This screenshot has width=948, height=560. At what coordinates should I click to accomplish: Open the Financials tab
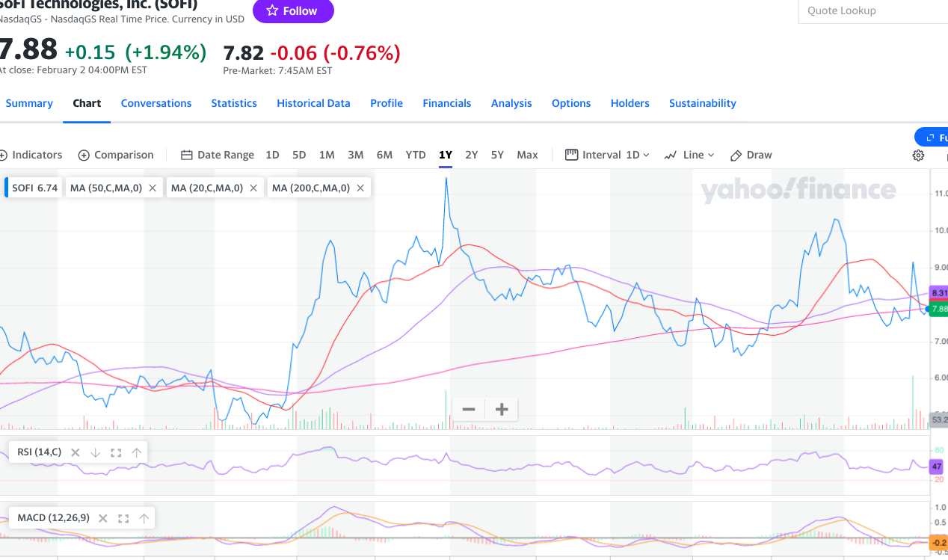tap(446, 103)
